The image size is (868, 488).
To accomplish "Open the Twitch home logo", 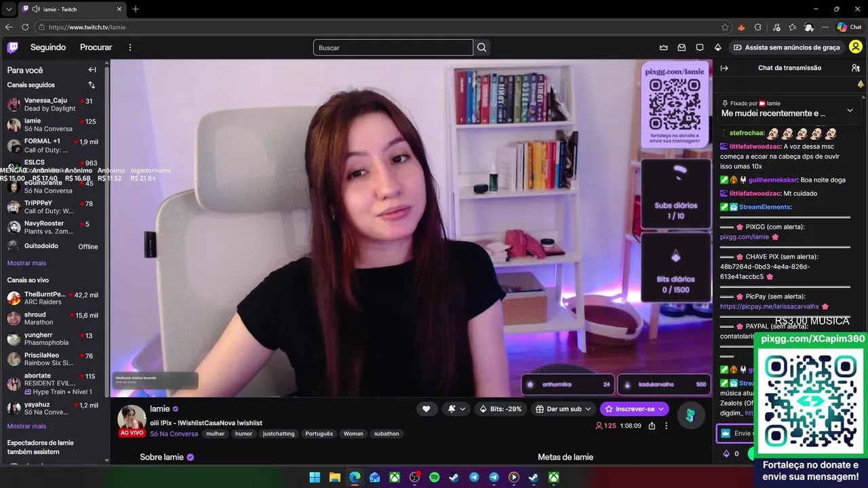I will [x=13, y=47].
